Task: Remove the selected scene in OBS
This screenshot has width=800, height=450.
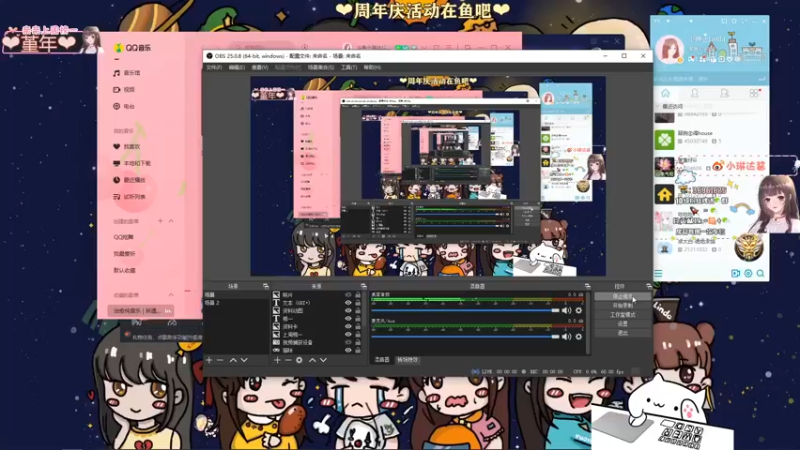Action: click(x=220, y=360)
